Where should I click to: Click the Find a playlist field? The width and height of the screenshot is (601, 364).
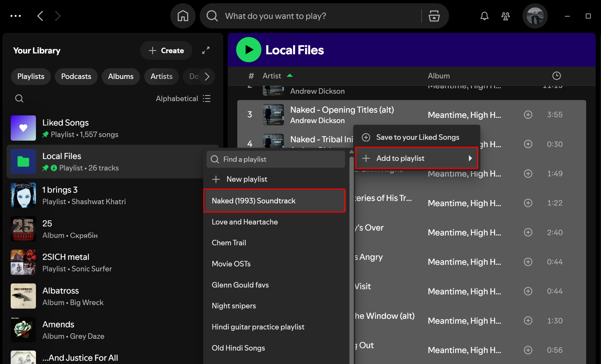tap(276, 159)
